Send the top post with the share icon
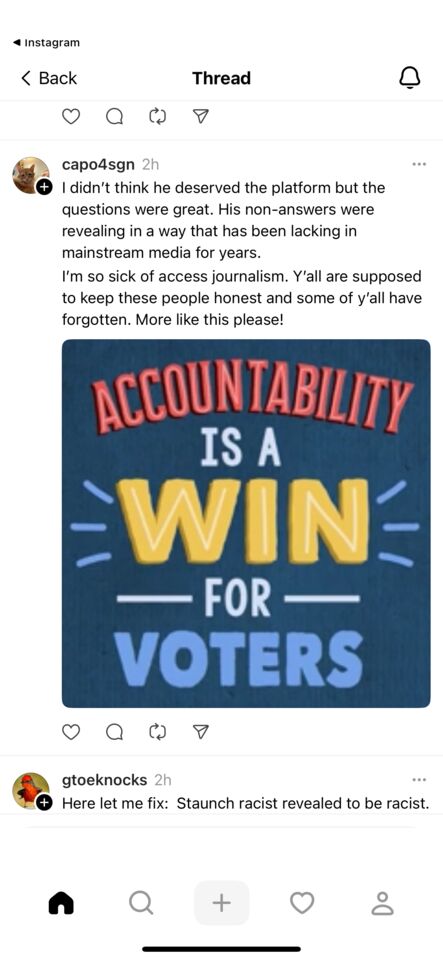 [x=201, y=116]
